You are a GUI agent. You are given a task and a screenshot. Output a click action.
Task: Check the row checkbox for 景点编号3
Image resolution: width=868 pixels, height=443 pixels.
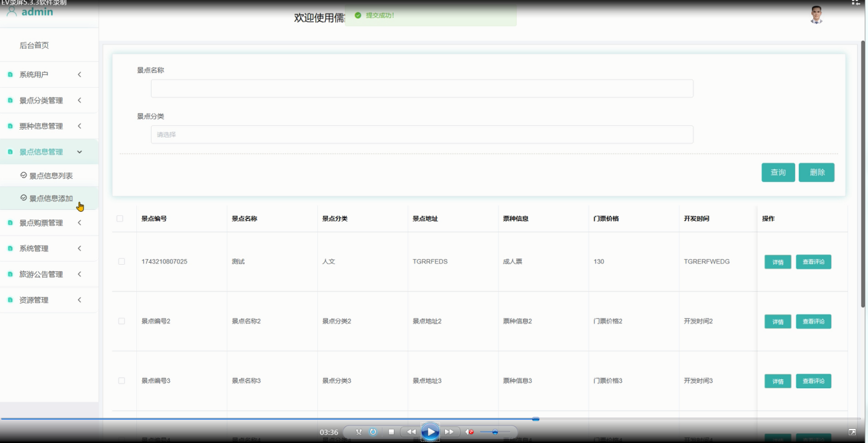pyautogui.click(x=121, y=380)
